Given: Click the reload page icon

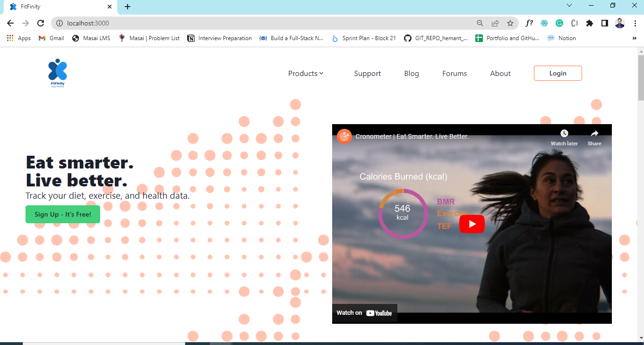Looking at the screenshot, I should 40,23.
